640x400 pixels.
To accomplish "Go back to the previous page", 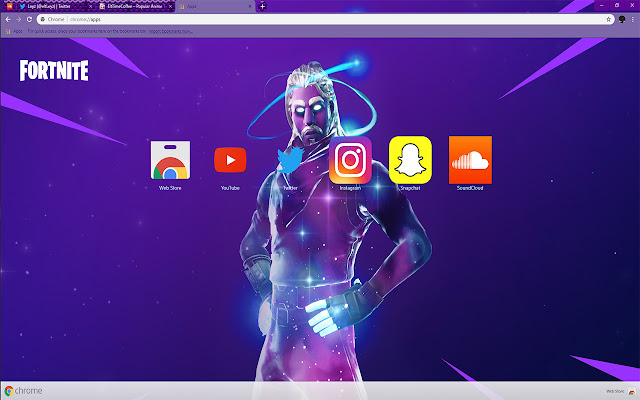I will (8, 19).
